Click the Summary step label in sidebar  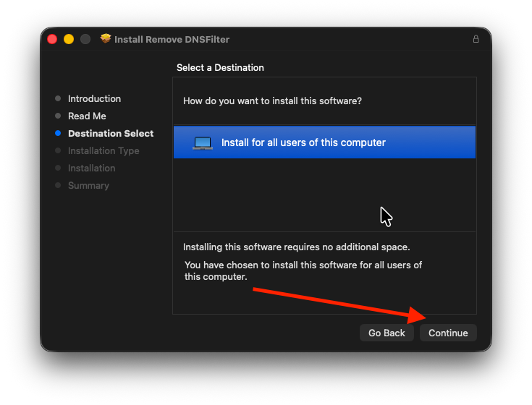coord(88,185)
